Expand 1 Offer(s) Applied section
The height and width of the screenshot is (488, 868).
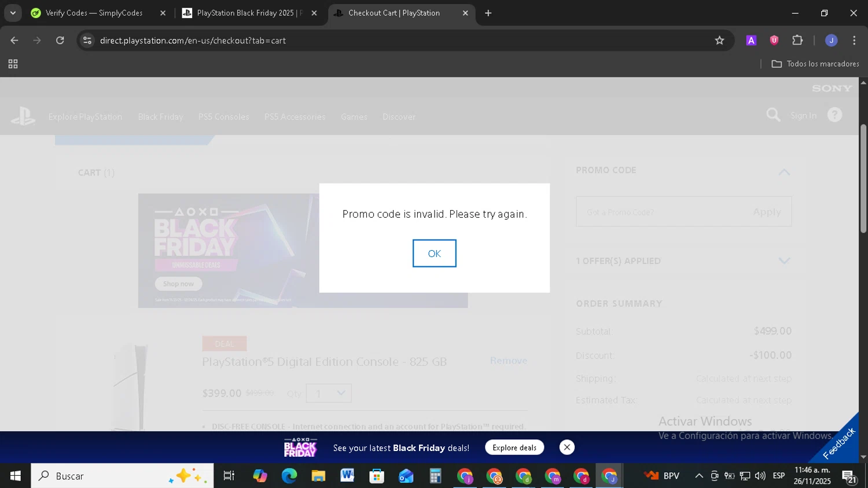click(x=784, y=261)
